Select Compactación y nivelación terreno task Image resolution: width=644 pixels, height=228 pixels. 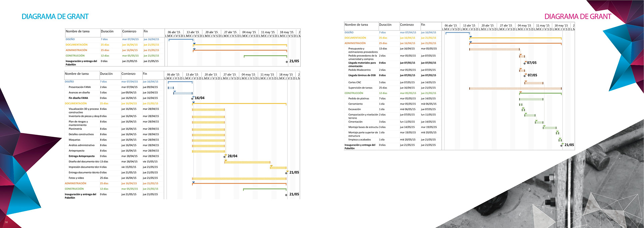tap(363, 116)
